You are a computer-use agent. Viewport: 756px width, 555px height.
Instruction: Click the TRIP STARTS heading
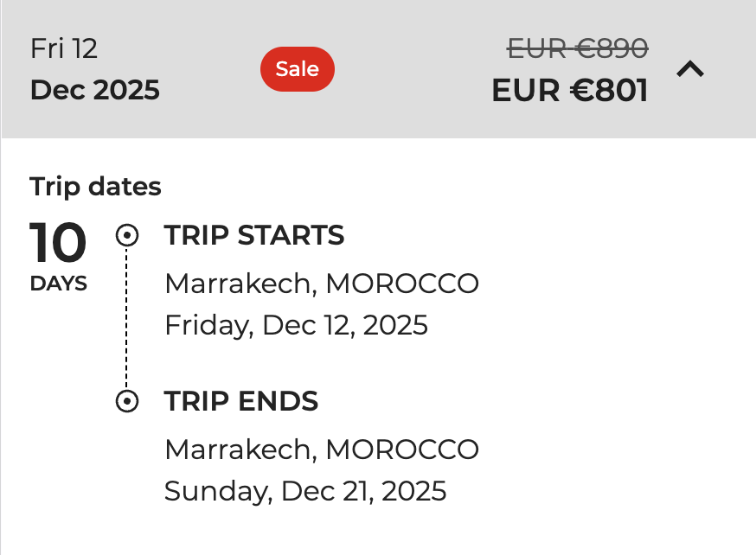coord(254,235)
